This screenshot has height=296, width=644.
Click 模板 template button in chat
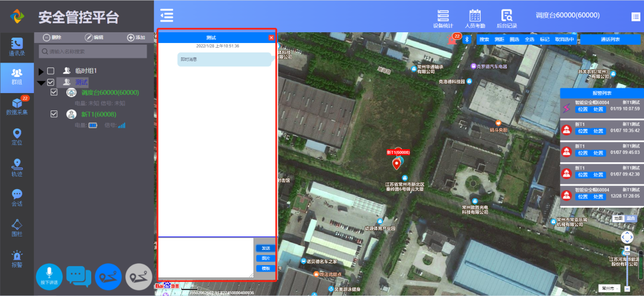(266, 269)
